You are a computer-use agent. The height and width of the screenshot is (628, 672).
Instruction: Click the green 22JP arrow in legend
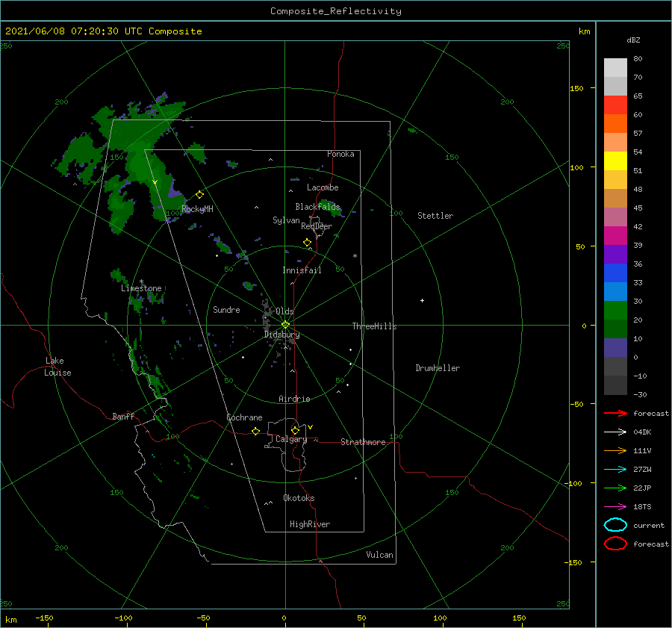(615, 488)
